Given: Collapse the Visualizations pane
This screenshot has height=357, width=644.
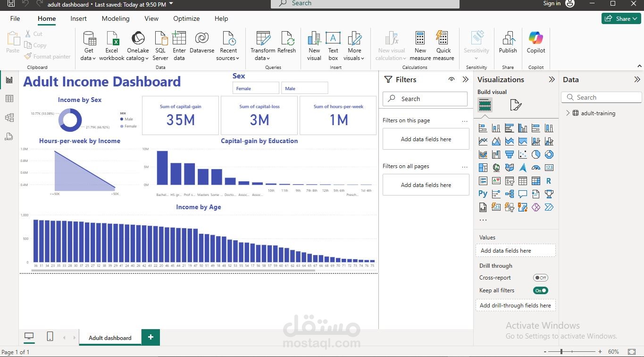Looking at the screenshot, I should [x=552, y=79].
